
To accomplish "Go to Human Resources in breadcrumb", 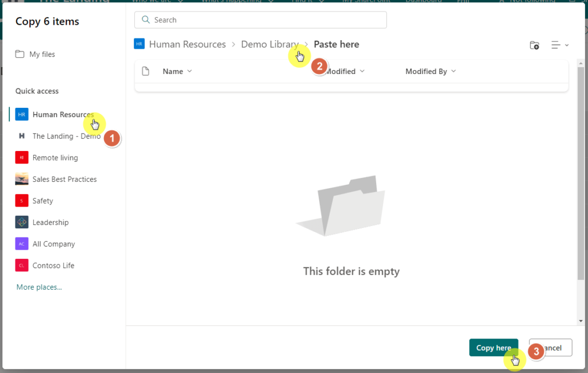I will coord(188,44).
